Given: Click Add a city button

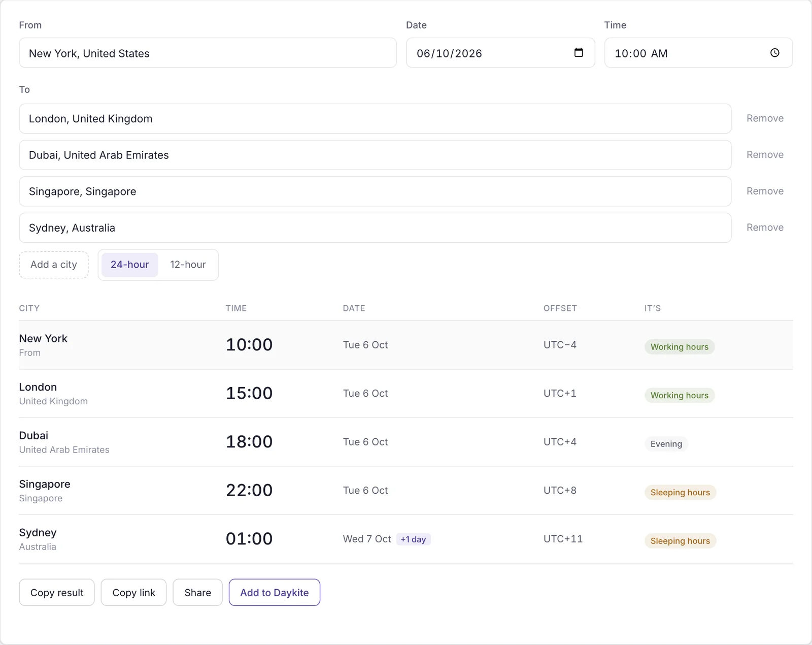Looking at the screenshot, I should coord(54,265).
